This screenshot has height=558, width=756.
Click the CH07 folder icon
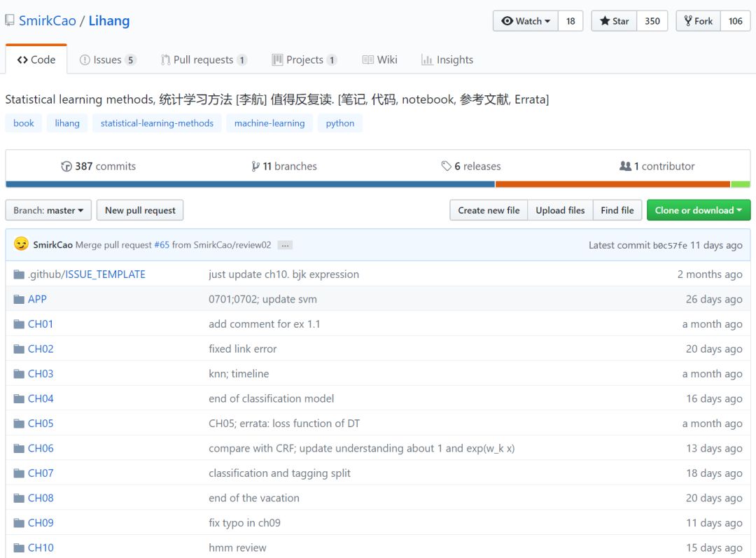(19, 473)
